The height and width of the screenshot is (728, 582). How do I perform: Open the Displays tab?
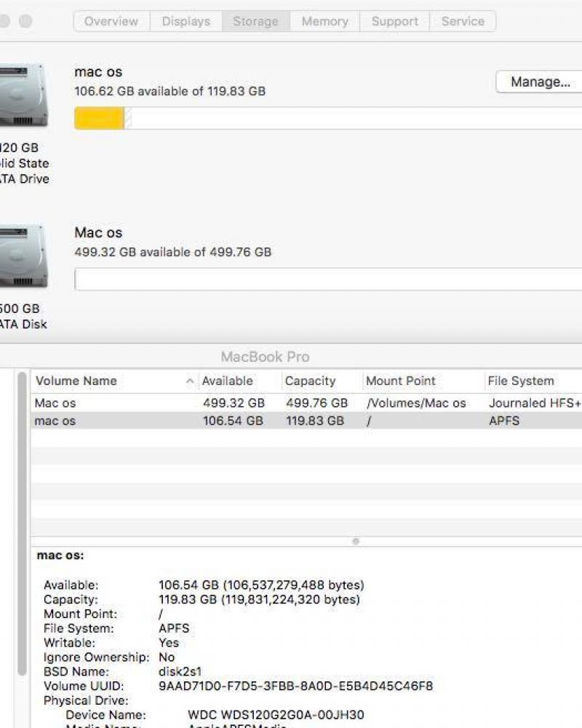pyautogui.click(x=186, y=21)
